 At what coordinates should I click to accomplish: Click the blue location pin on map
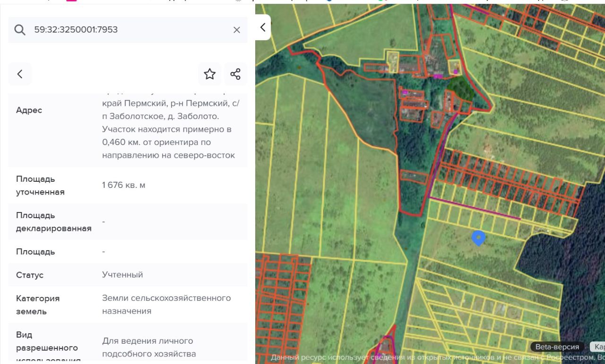(x=478, y=237)
